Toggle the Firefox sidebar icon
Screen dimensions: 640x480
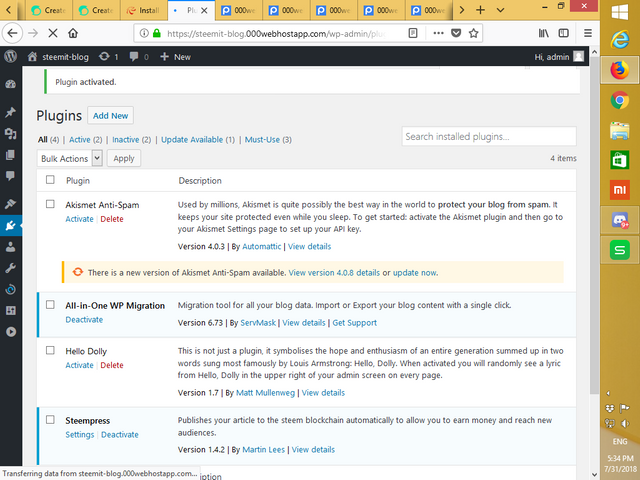[x=564, y=33]
